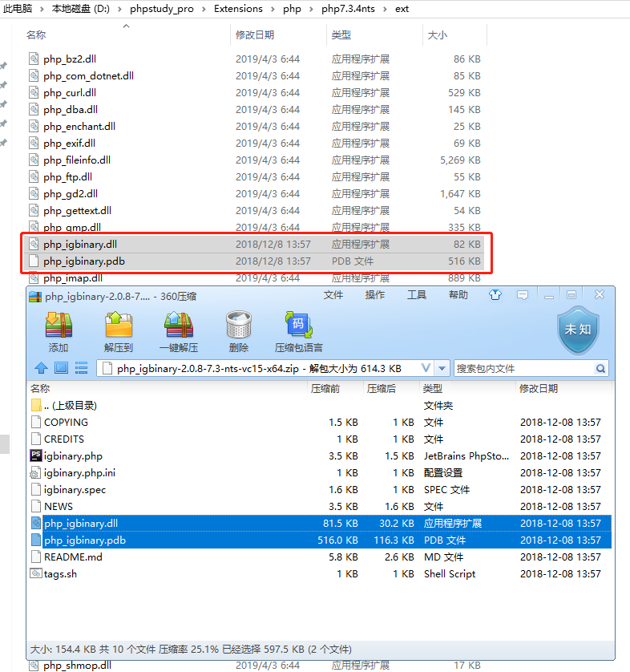Click the chevron after 此电脑 in breadcrumb

pyautogui.click(x=42, y=9)
